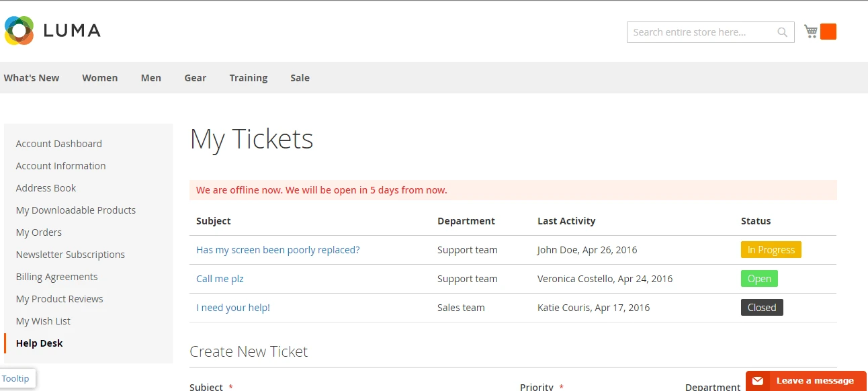Expand the Gear navigation menu
The image size is (868, 391).
(x=195, y=78)
